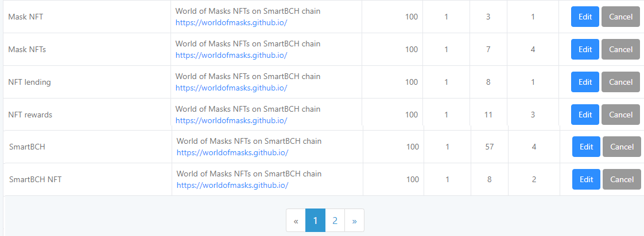This screenshot has width=644, height=236.
Task: Cancel the NFT lending row
Action: click(x=620, y=82)
